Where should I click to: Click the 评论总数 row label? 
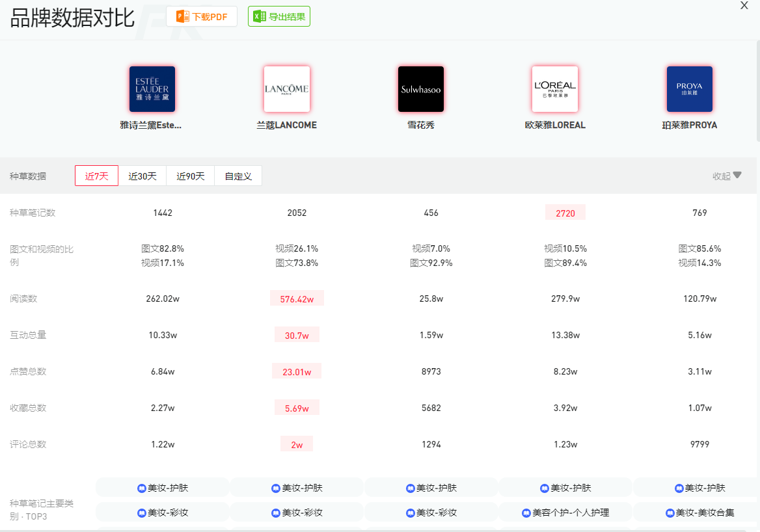tap(27, 444)
